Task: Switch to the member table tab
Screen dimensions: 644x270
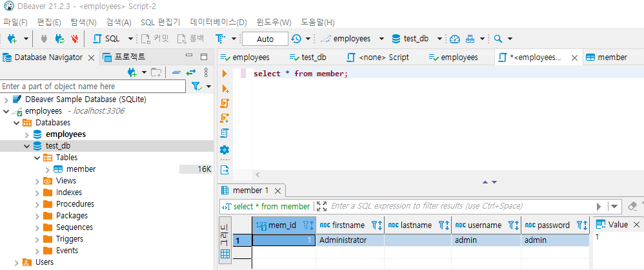Action: click(x=607, y=57)
